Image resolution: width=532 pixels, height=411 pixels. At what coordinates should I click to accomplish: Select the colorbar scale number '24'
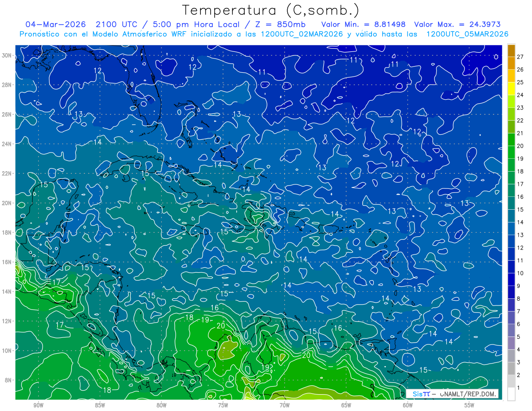[x=520, y=95]
